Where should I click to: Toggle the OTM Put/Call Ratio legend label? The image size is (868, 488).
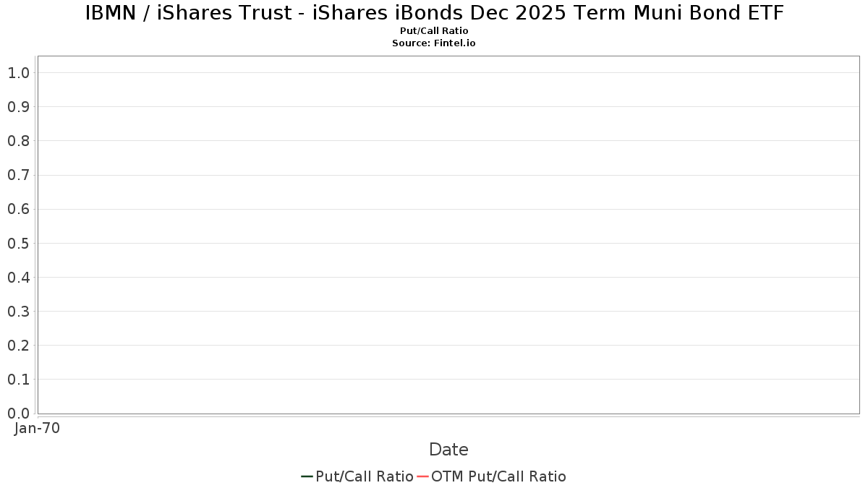[498, 476]
